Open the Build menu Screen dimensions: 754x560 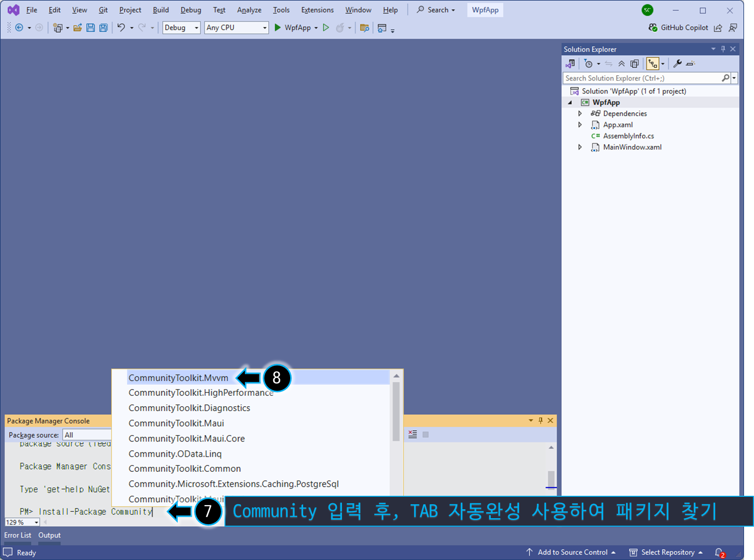(161, 10)
